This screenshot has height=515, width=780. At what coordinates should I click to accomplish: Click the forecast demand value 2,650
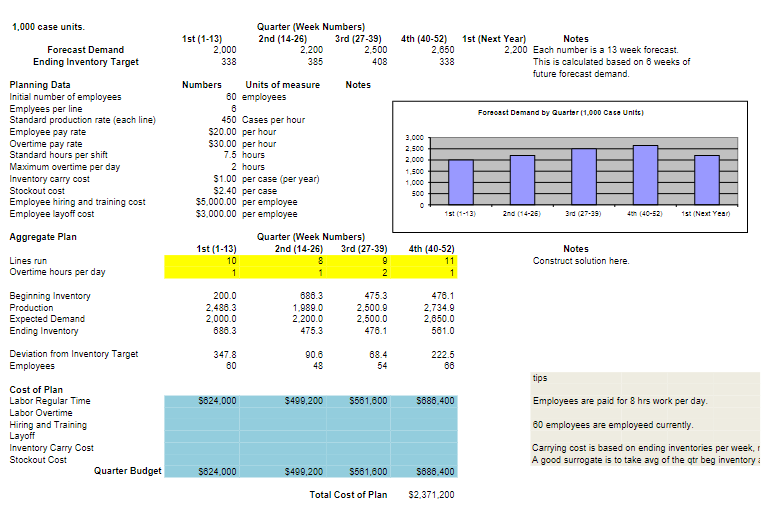pyautogui.click(x=443, y=50)
